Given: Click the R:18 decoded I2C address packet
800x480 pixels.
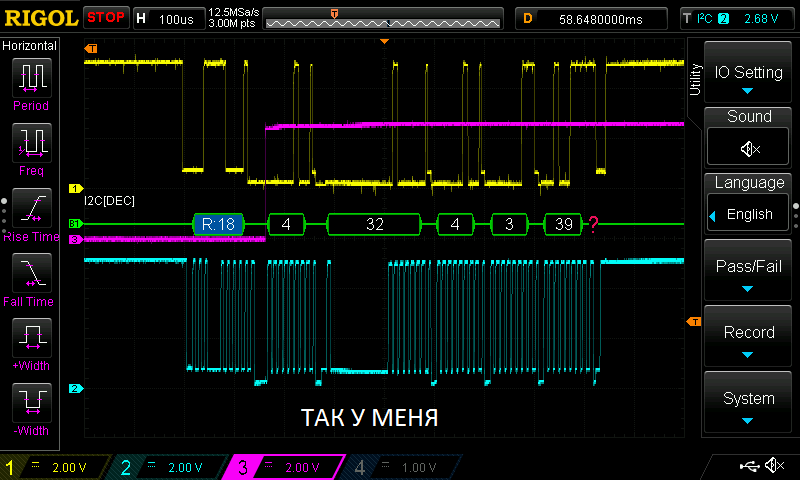Looking at the screenshot, I should pos(218,224).
